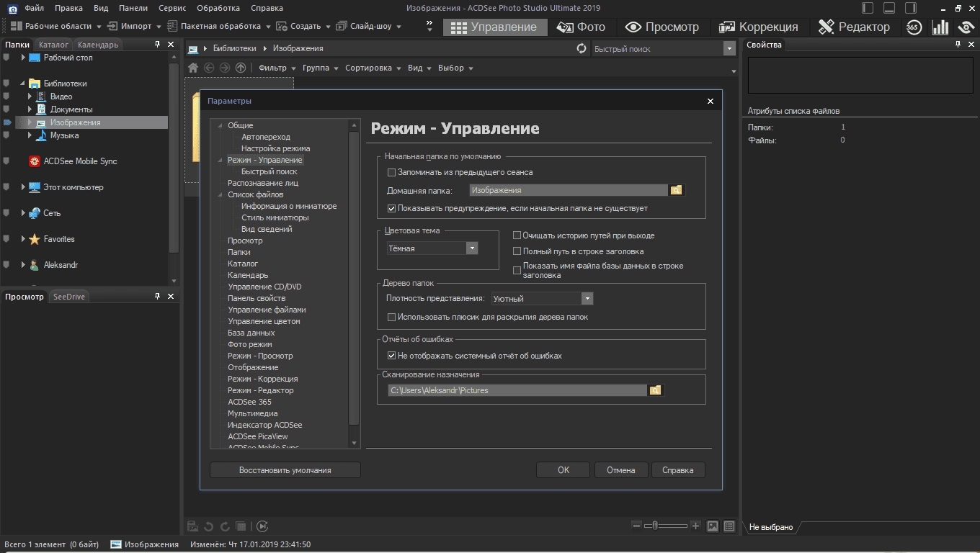Browse for home folder icon
This screenshot has height=553, width=980.
click(x=676, y=190)
